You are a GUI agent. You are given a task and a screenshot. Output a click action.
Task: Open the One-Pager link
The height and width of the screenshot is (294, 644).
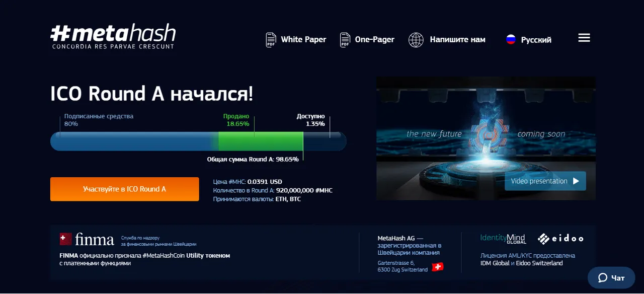pos(374,40)
